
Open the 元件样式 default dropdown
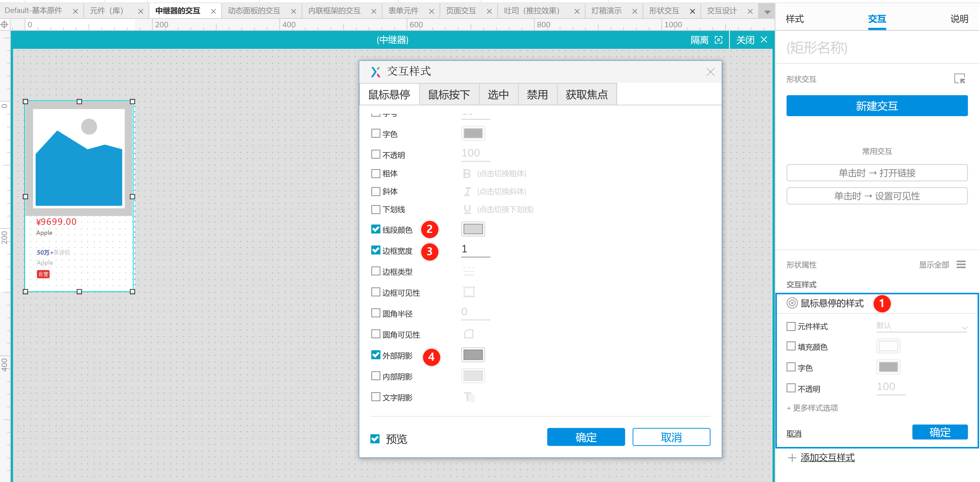(x=921, y=327)
